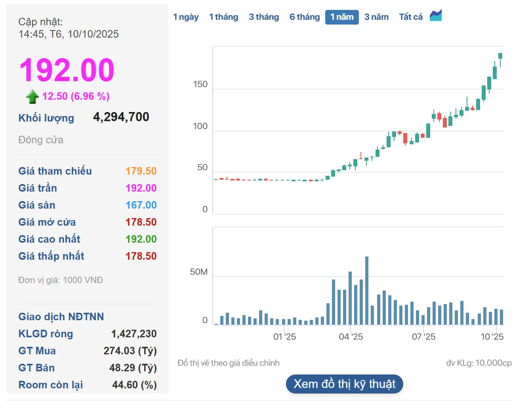Select the Tất cả time range
Image resolution: width=532 pixels, height=403 pixels.
point(410,17)
